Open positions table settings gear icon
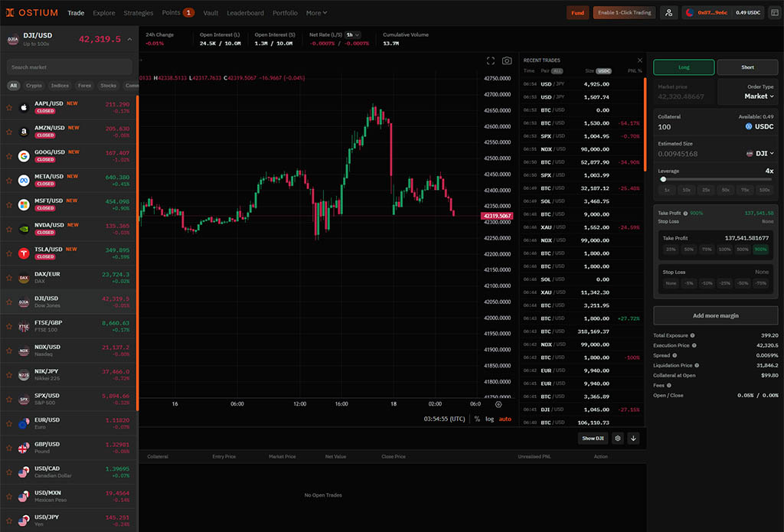Viewport: 784px width, 532px height. 618,438
